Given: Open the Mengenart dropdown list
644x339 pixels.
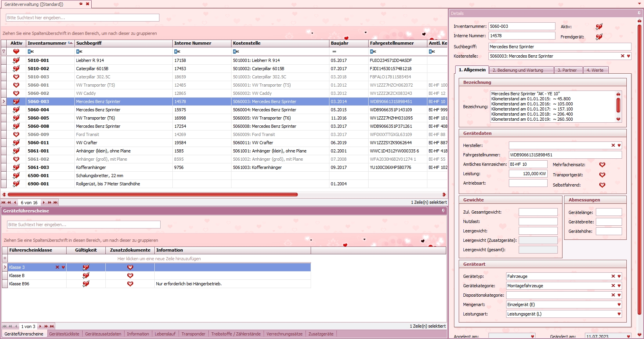Looking at the screenshot, I should [619, 305].
